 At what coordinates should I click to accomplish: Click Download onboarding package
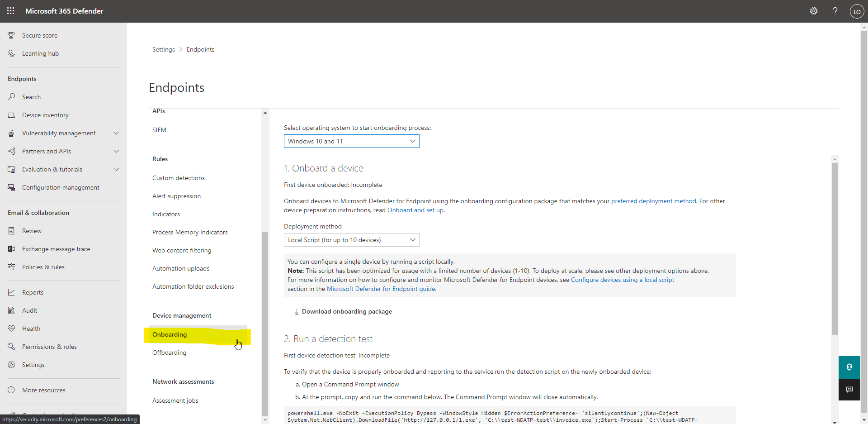(346, 311)
